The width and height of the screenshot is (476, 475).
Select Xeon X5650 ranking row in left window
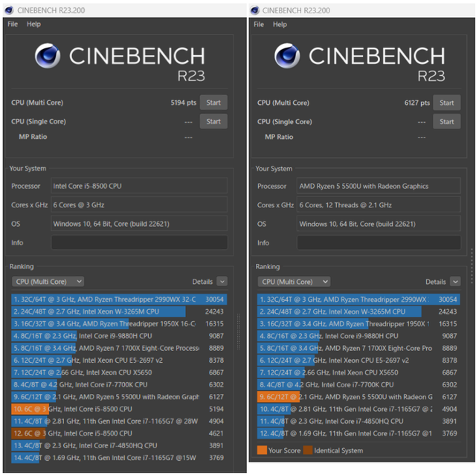pos(119,372)
